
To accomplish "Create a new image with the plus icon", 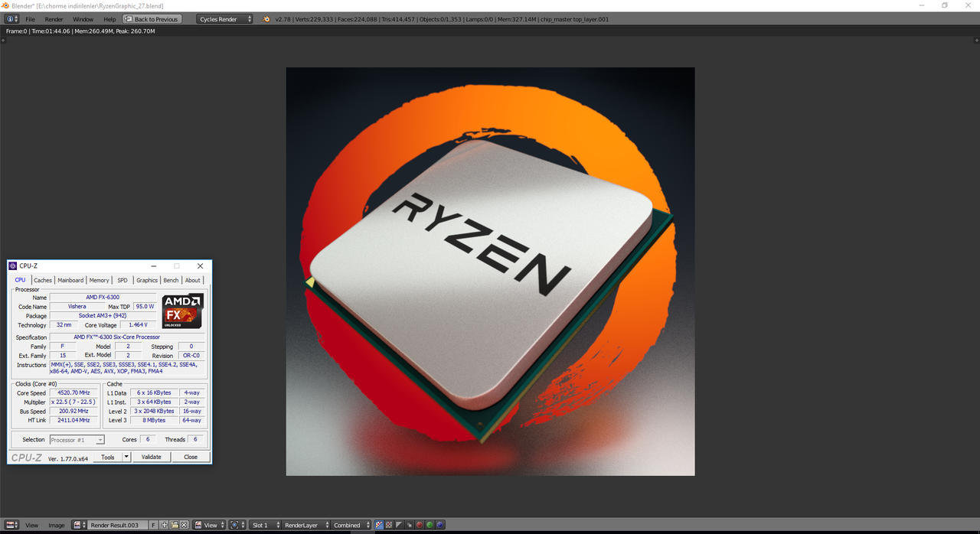I will (x=165, y=525).
